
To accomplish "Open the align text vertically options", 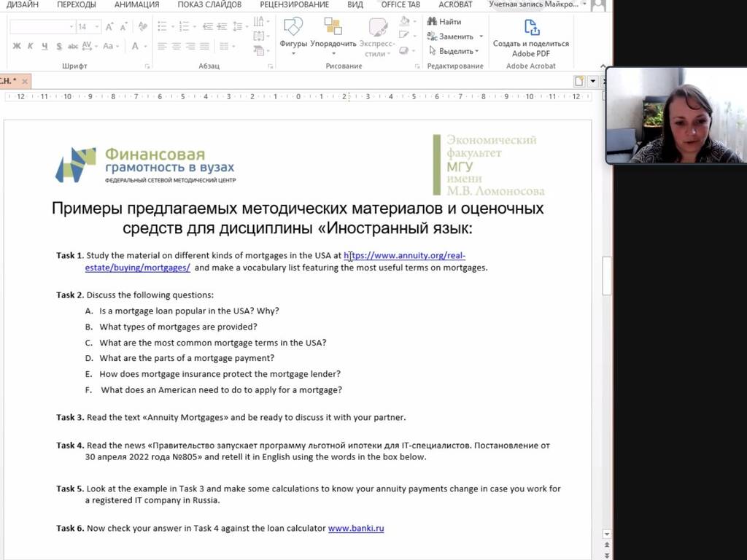I will 260,36.
